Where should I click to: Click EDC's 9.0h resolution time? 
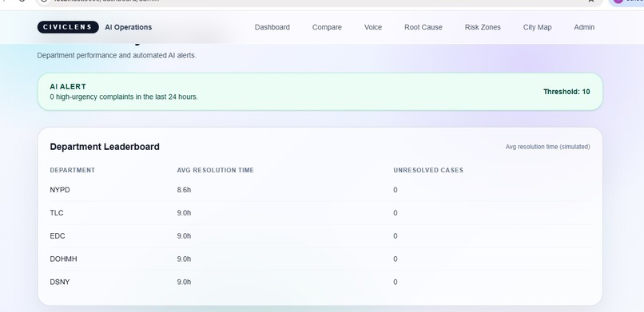(184, 235)
